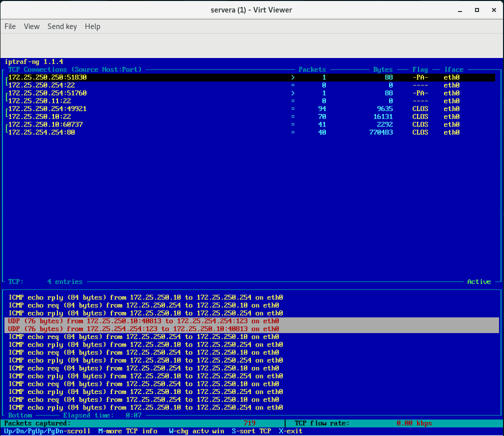Click the "S-sort TCP" key hint

[x=251, y=431]
